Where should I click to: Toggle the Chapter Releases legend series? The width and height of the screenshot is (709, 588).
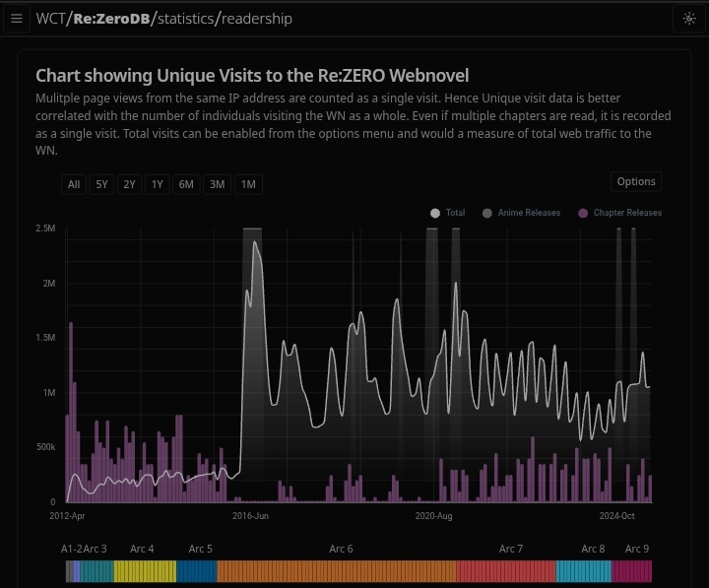click(620, 213)
